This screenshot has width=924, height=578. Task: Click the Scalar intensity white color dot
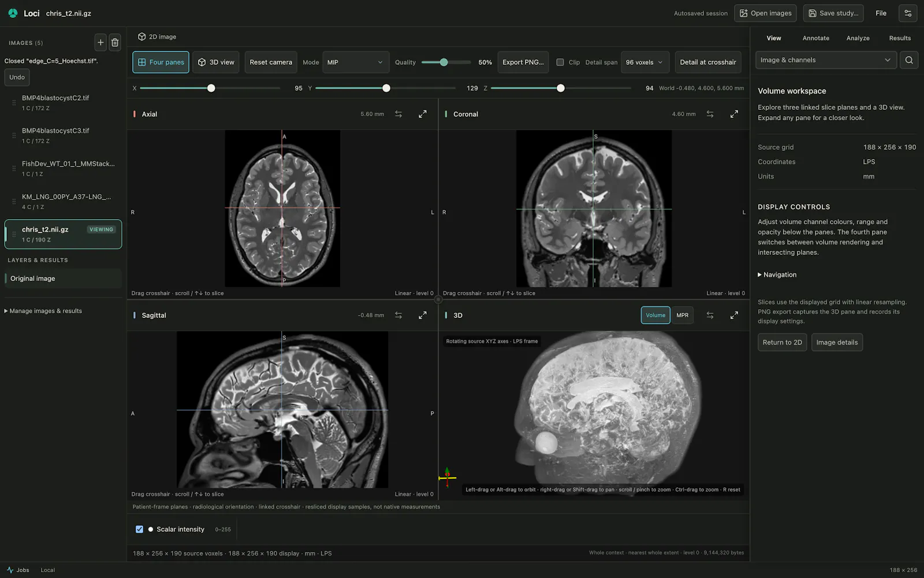pyautogui.click(x=151, y=529)
